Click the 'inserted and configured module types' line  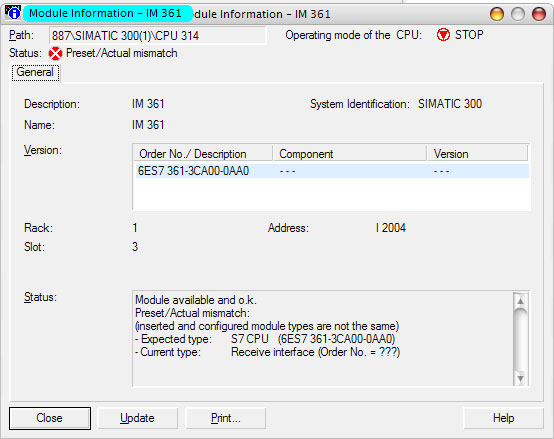tap(267, 326)
